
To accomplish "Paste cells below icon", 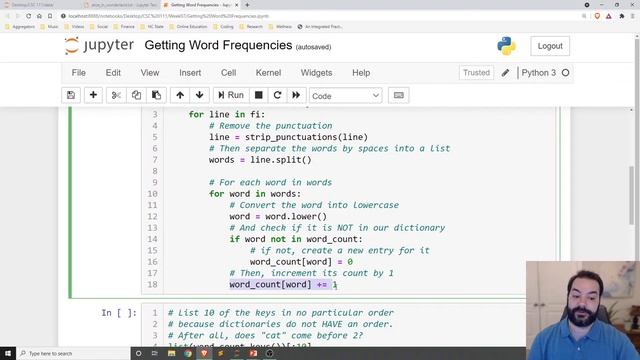I will [156, 95].
